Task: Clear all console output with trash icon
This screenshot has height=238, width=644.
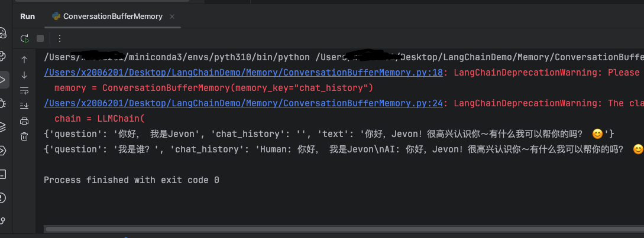Action: coord(24,136)
